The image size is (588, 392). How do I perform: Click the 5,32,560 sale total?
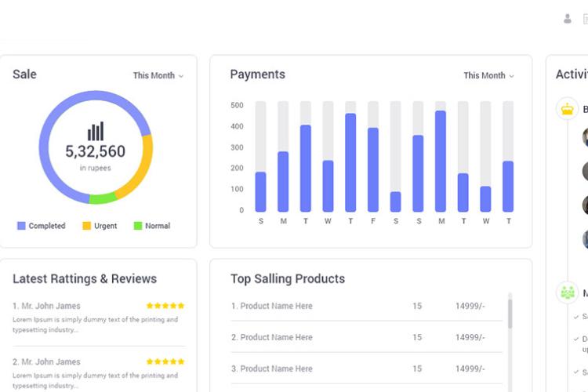pyautogui.click(x=95, y=151)
